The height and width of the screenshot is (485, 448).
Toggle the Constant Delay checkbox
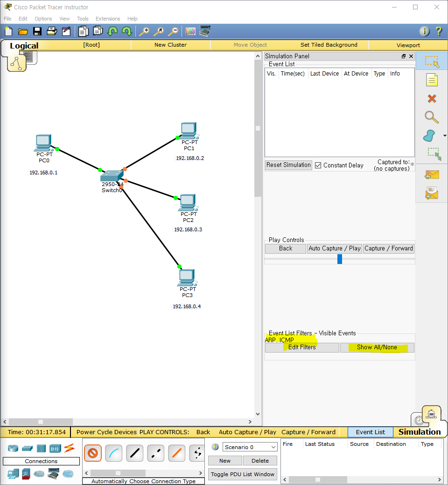click(318, 165)
